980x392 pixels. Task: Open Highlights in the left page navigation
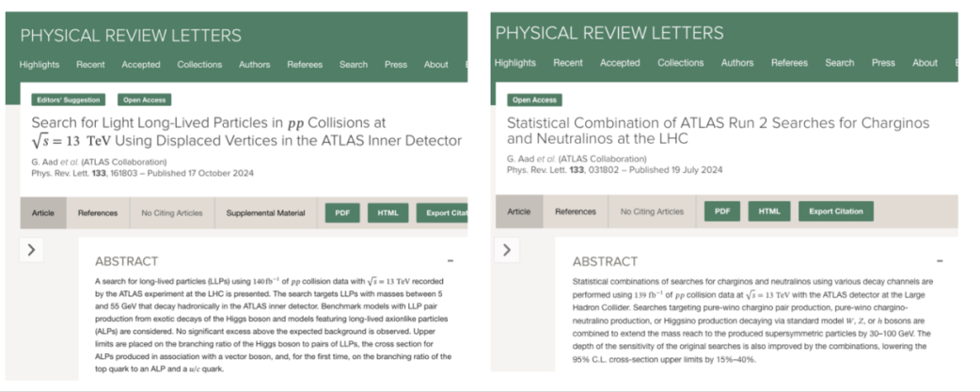40,65
